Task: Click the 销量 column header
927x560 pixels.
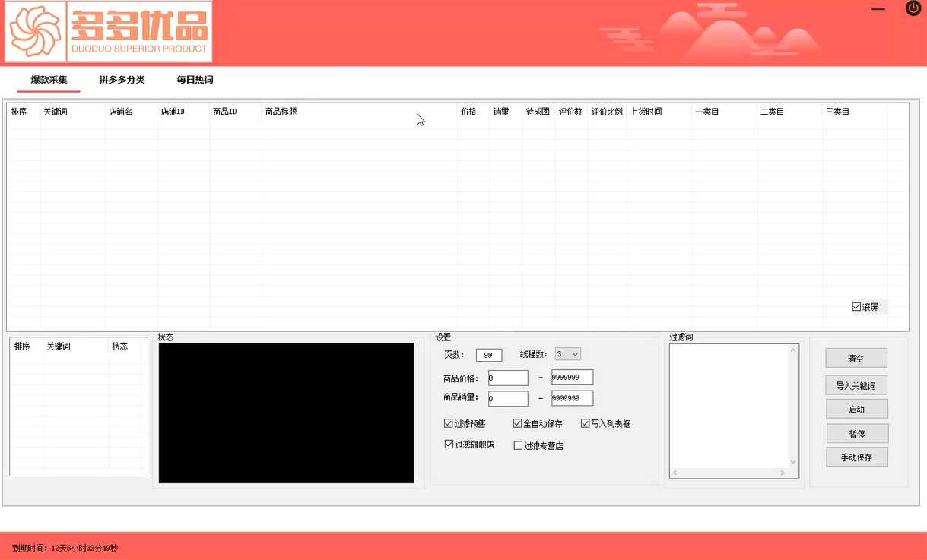Action: point(506,112)
